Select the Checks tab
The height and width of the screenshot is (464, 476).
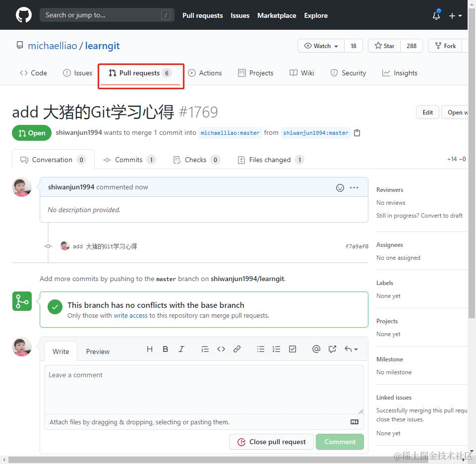(197, 160)
